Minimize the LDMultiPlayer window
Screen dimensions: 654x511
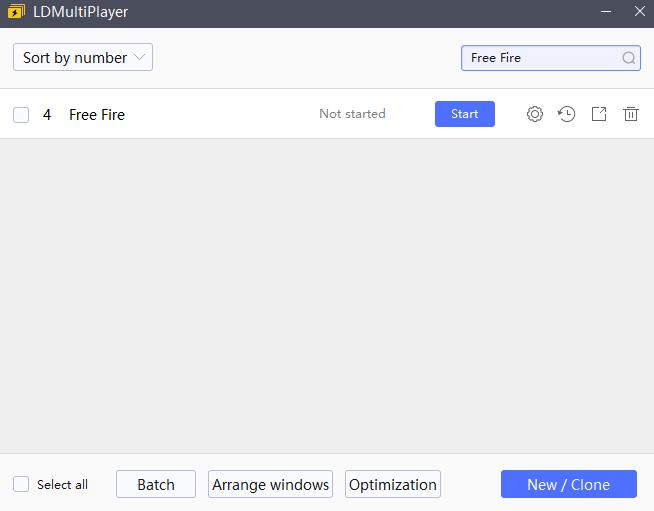[x=606, y=11]
